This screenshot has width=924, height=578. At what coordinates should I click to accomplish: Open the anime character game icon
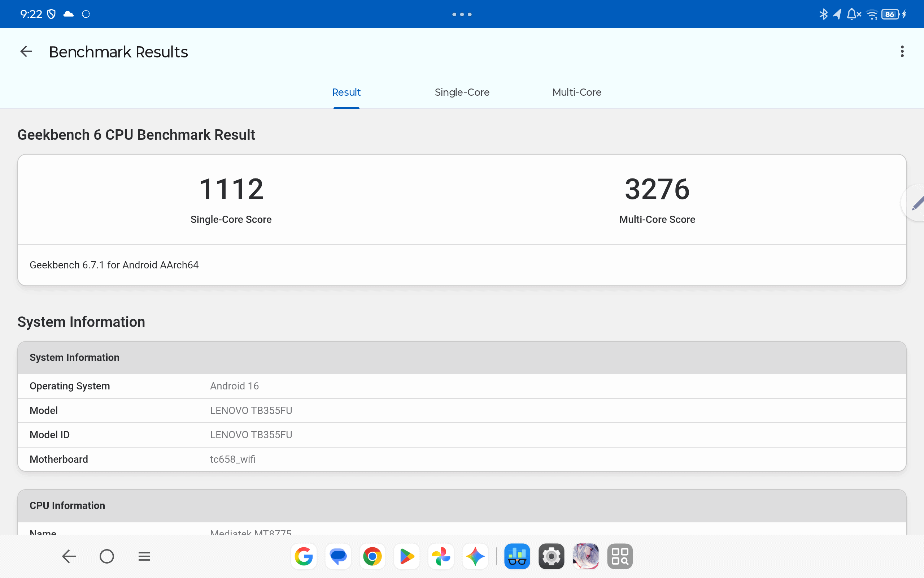[586, 556]
